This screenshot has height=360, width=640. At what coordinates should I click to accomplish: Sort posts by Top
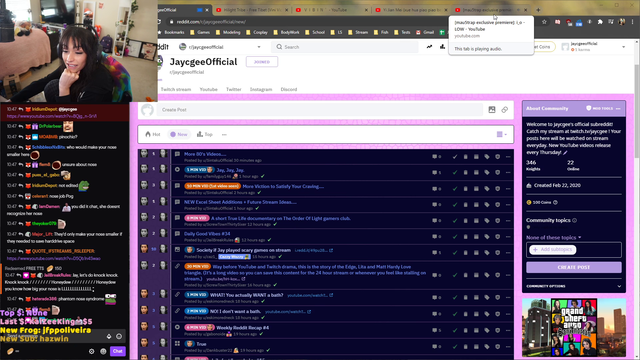[x=205, y=134]
